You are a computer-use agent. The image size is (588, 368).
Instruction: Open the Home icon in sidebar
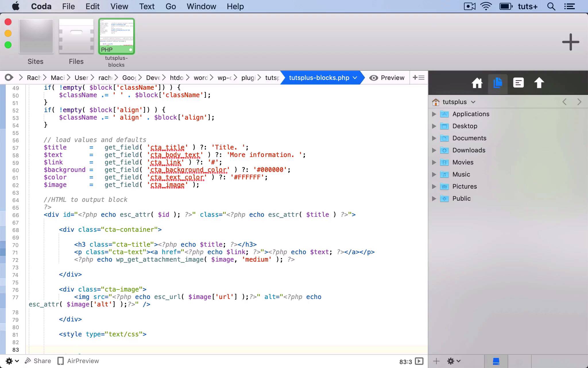pos(477,83)
